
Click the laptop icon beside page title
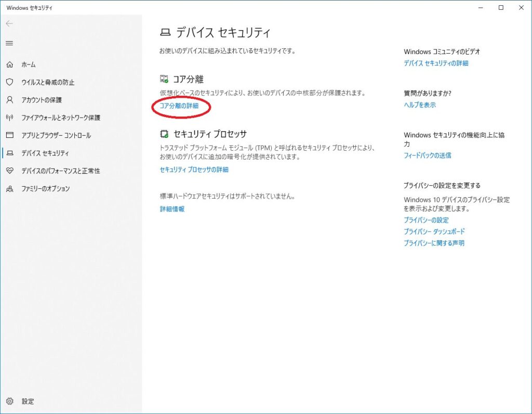[165, 33]
